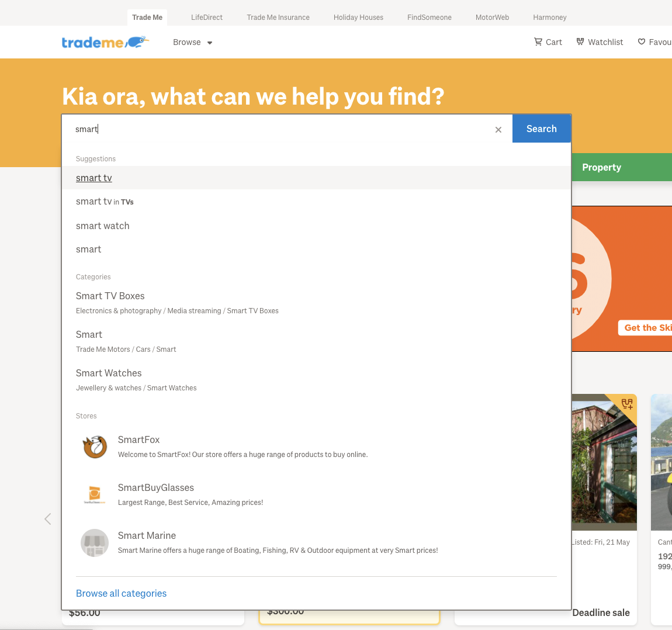Open the Smart Marine store name

click(x=147, y=536)
